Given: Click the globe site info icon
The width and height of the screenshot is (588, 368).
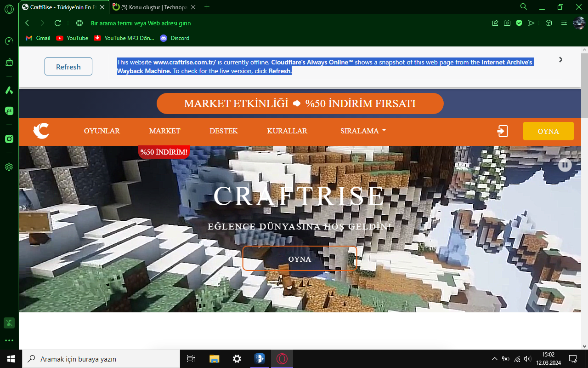Looking at the screenshot, I should tap(79, 23).
